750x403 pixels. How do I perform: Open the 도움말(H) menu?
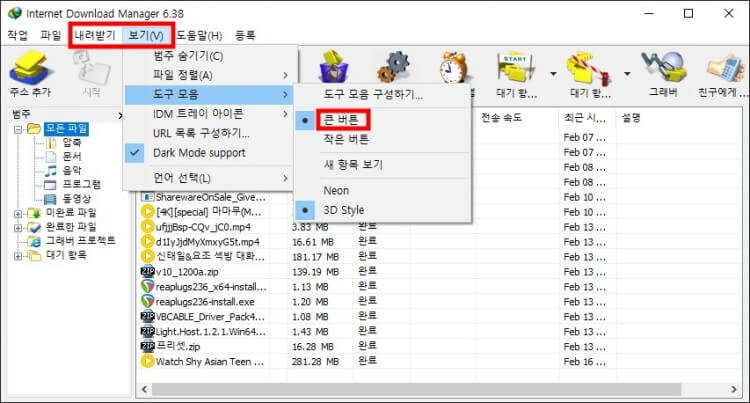(199, 35)
